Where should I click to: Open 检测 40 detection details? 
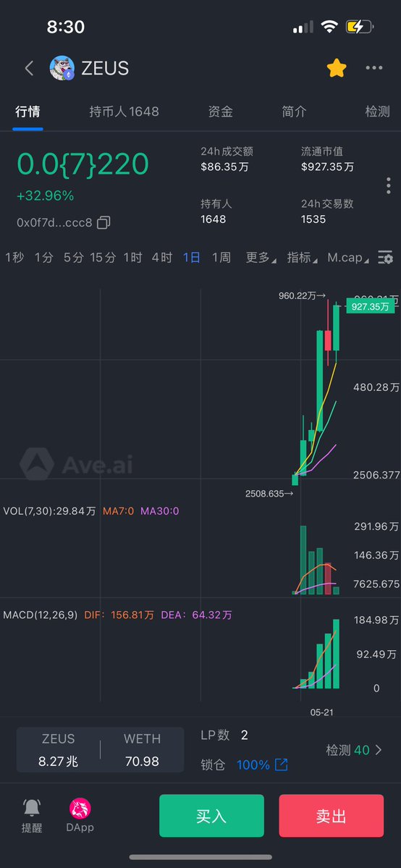click(x=355, y=750)
